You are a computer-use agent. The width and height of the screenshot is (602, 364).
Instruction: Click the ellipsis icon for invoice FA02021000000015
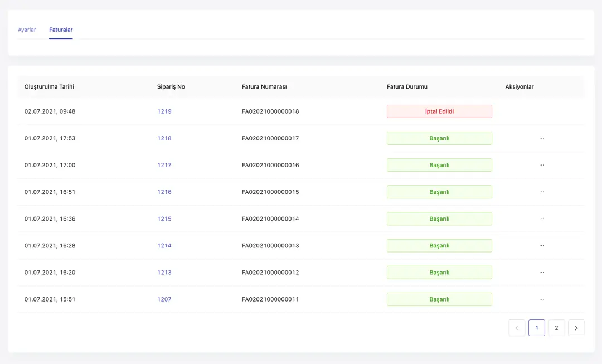tap(541, 192)
